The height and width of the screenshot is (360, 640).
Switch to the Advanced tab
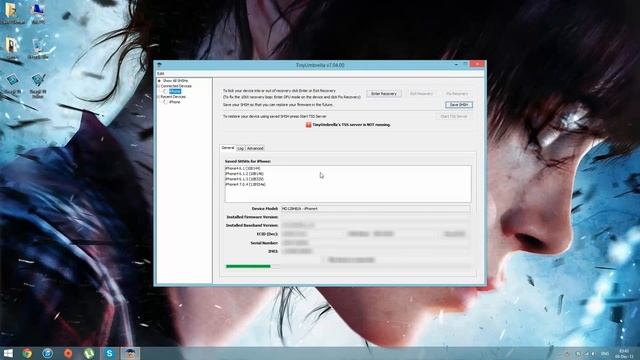(255, 148)
